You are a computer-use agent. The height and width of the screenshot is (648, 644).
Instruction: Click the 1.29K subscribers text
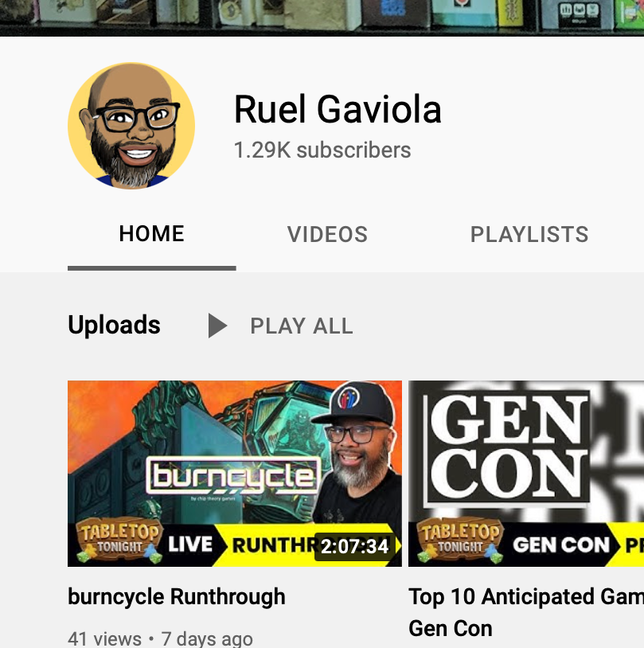click(322, 150)
